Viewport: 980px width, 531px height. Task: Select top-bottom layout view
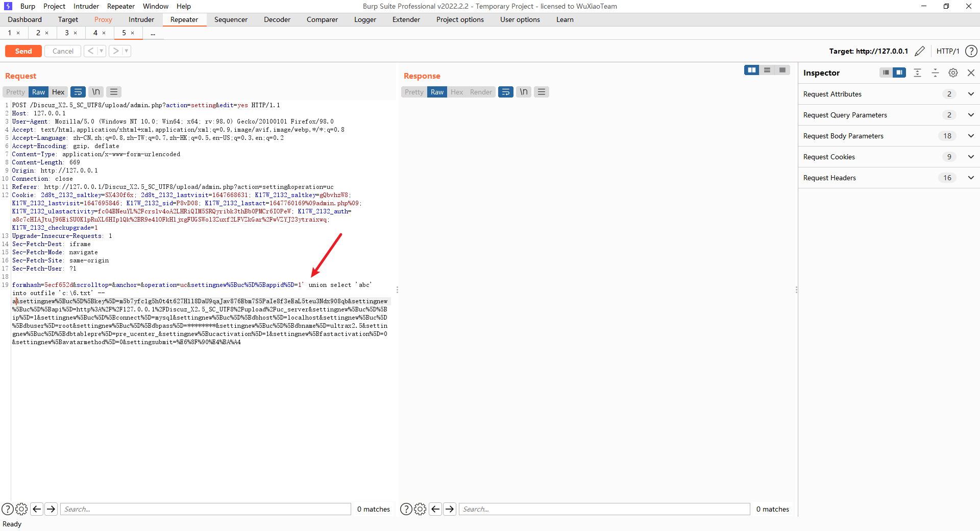point(767,70)
